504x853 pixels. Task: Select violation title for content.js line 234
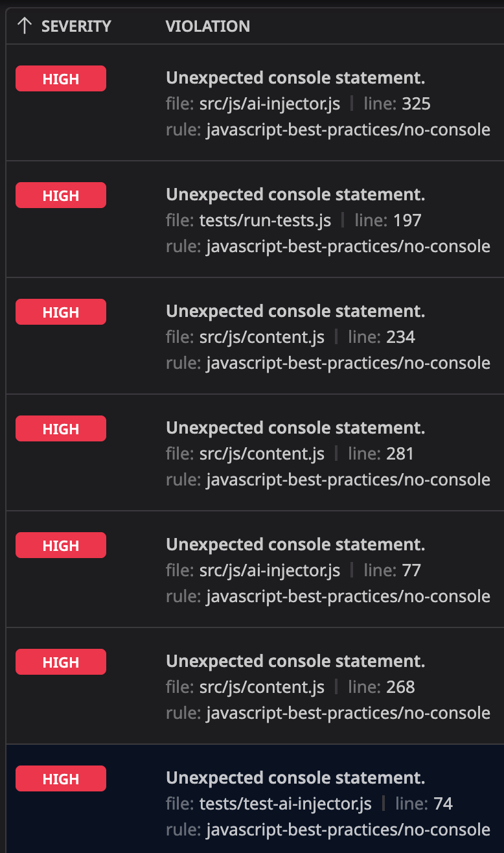point(295,311)
